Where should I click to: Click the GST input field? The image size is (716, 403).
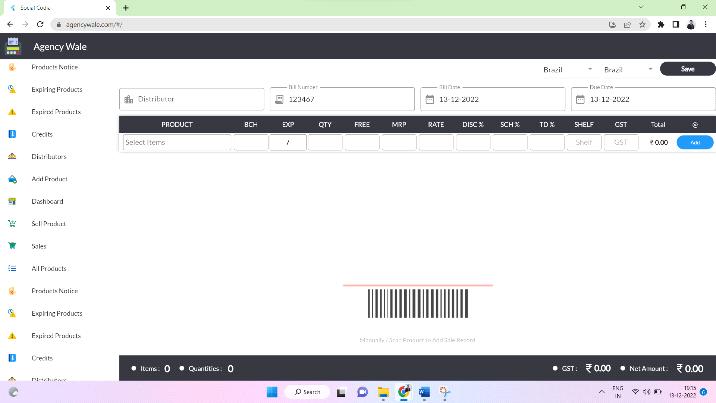[621, 142]
